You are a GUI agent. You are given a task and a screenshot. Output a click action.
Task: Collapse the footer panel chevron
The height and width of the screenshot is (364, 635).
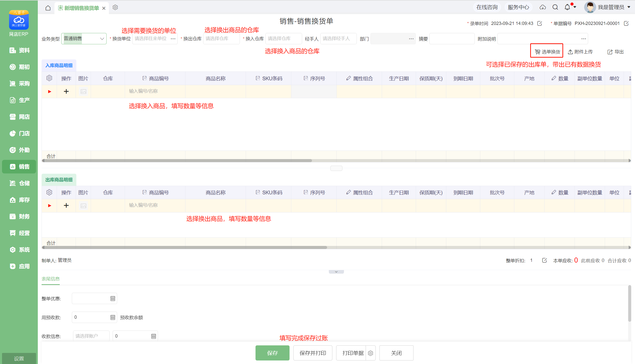pyautogui.click(x=336, y=272)
